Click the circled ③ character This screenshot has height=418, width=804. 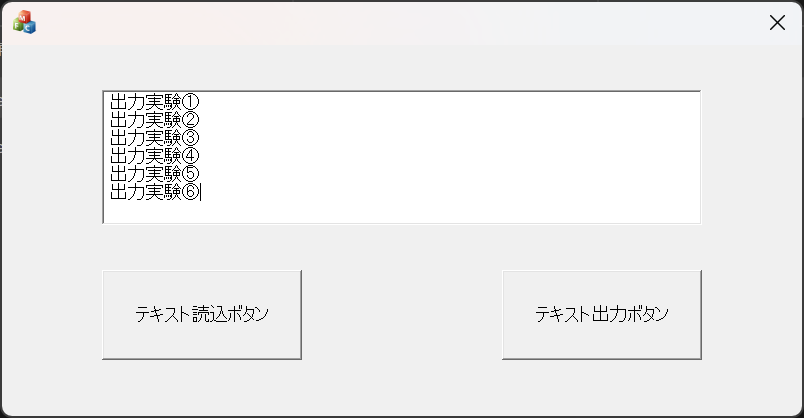coord(191,137)
